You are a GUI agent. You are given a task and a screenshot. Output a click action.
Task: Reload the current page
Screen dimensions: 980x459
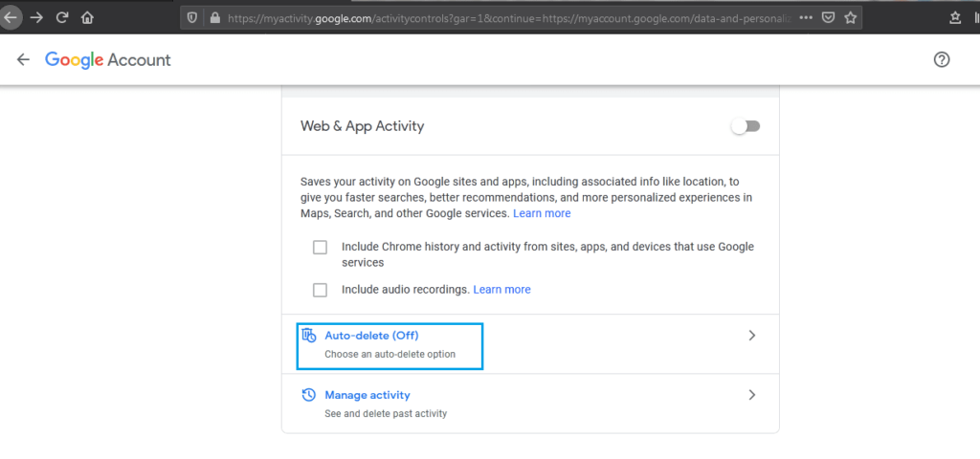coord(62,17)
